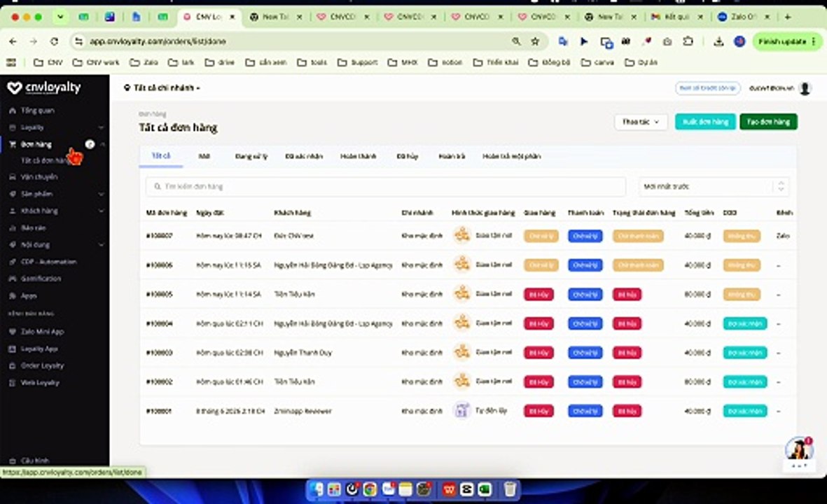The width and height of the screenshot is (827, 504).
Task: Open Order Loyalty sidebar item
Action: point(42,365)
